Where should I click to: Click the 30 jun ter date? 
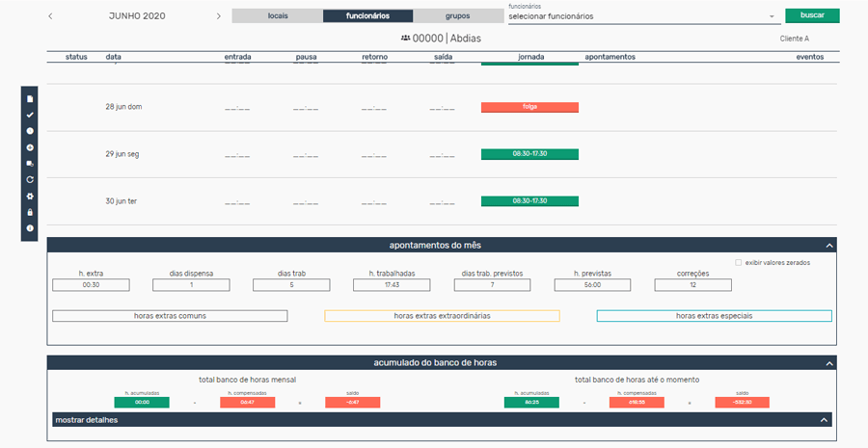(x=122, y=201)
